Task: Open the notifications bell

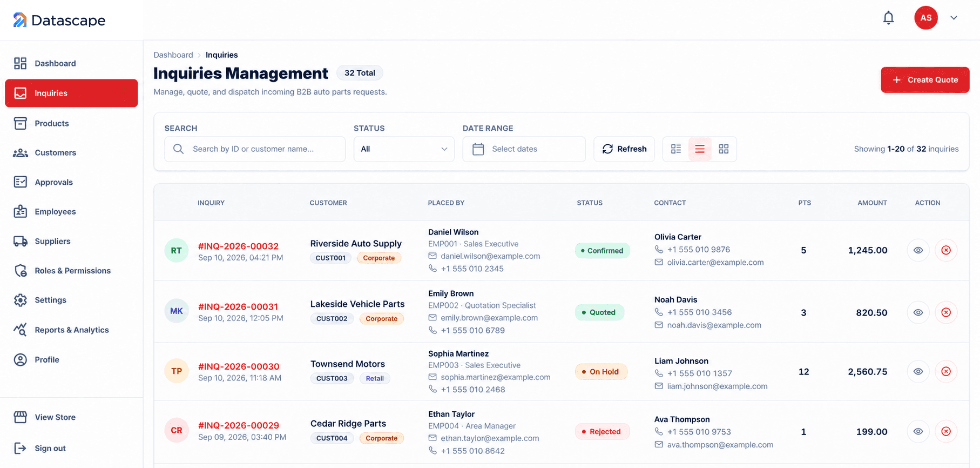Action: [x=888, y=18]
